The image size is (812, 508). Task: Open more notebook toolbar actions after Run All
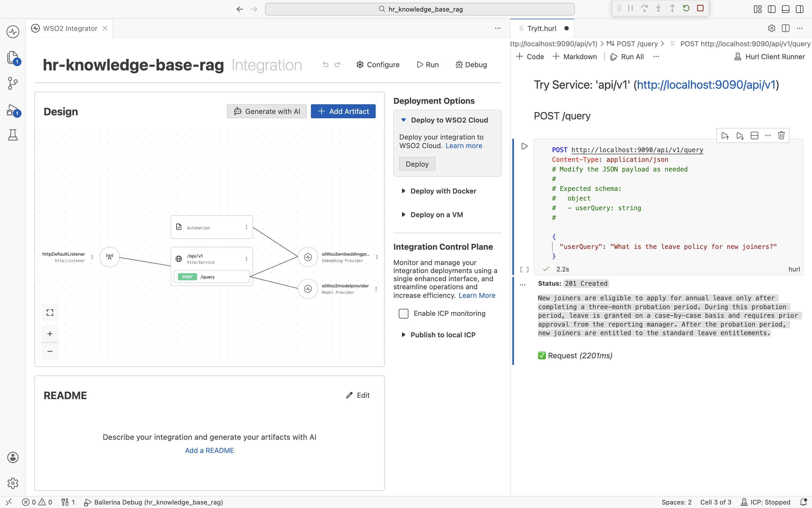click(x=656, y=56)
